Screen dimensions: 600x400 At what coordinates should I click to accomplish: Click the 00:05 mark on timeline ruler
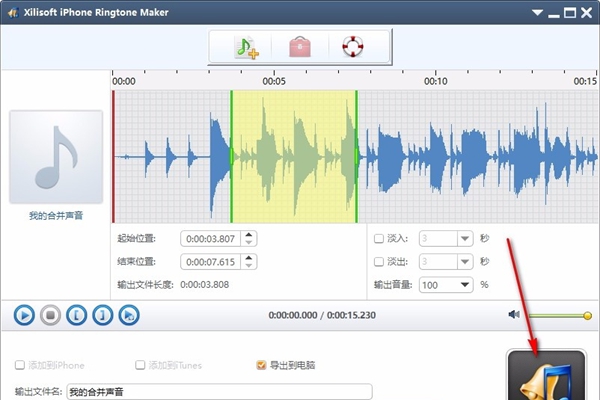pos(274,81)
